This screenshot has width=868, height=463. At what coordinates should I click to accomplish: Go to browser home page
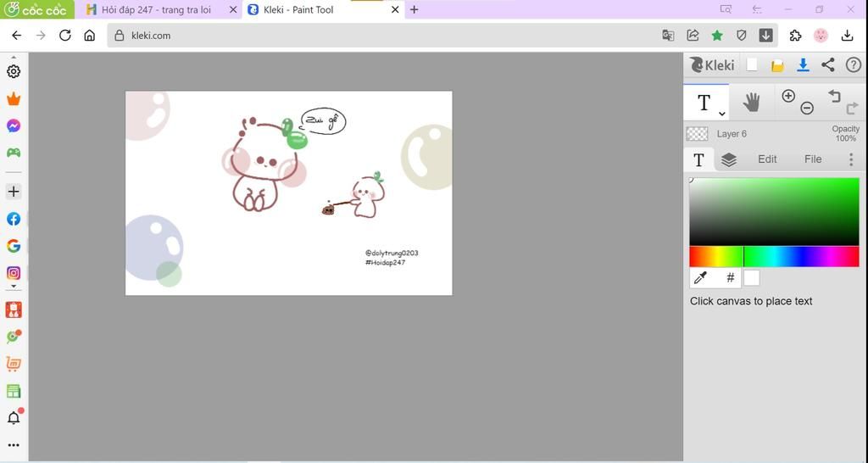90,36
